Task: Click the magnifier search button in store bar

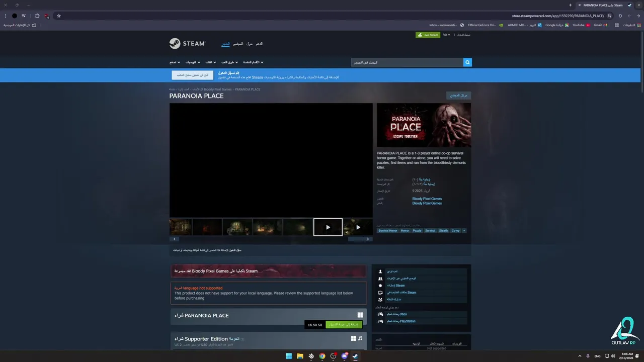Action: [467, 62]
